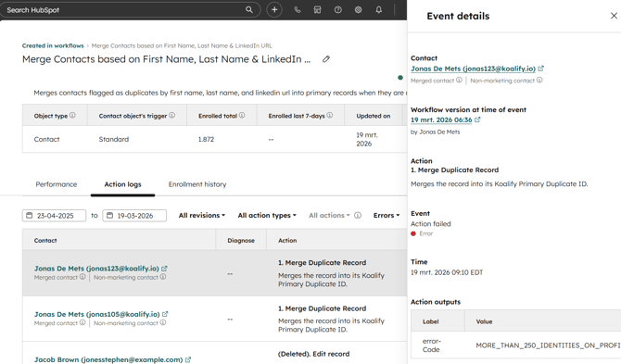
Task: Click Merge Duplicate Record action in jonas105 row
Action: coord(322,308)
